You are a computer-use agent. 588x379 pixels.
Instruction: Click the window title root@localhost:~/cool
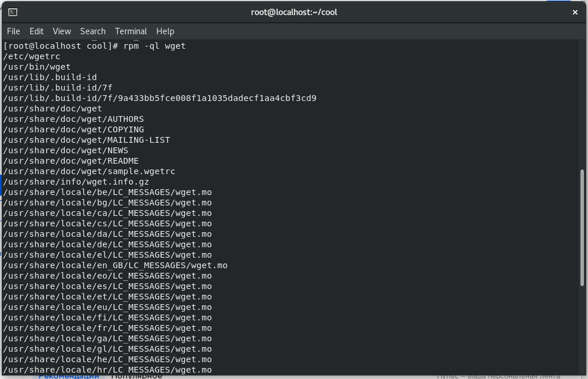(294, 12)
